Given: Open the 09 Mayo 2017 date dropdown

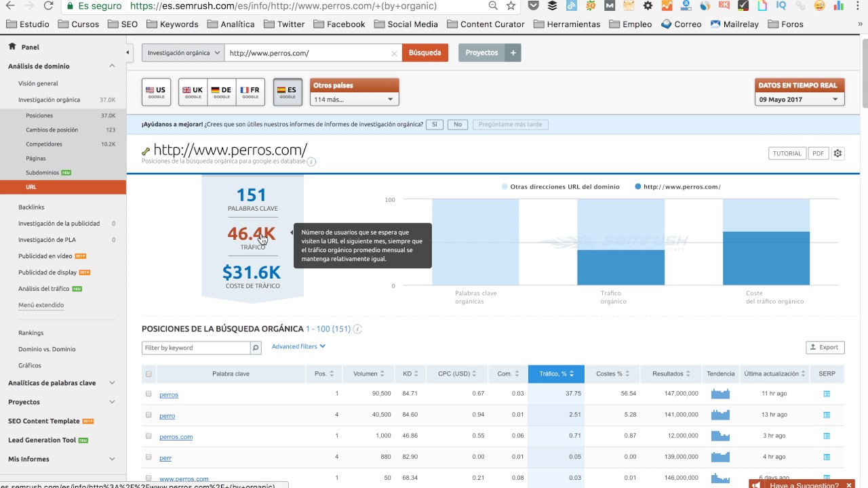Looking at the screenshot, I should click(x=800, y=99).
